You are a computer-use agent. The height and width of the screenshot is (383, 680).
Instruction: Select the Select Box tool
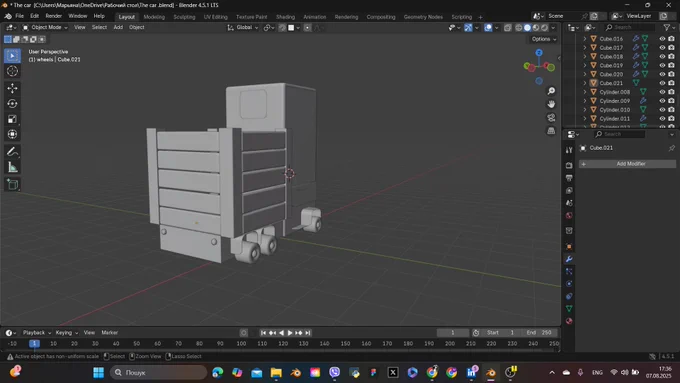tap(12, 56)
